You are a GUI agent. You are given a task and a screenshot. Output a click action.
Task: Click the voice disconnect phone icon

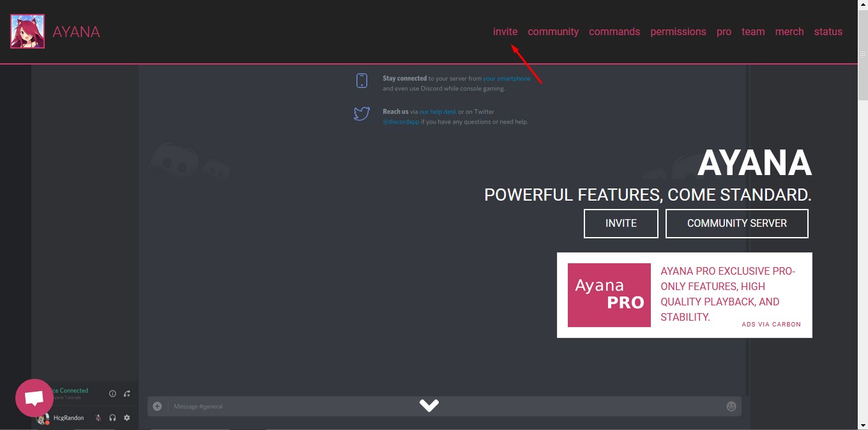126,394
